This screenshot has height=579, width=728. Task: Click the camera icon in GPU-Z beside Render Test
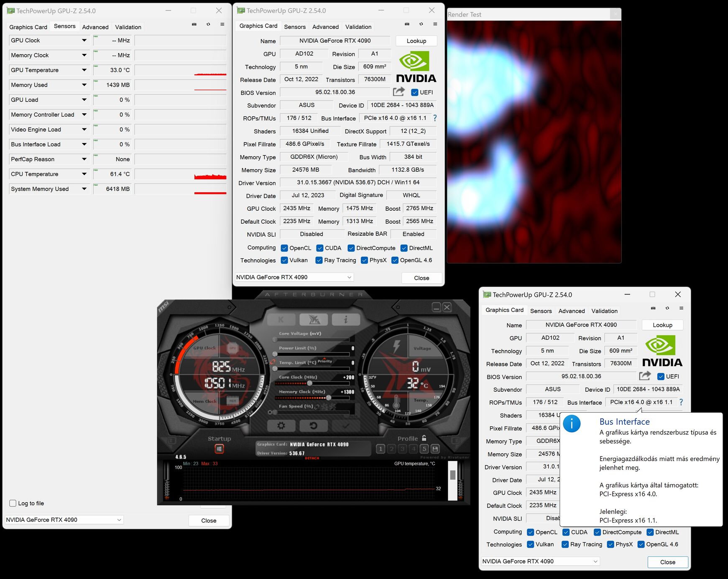pos(407,24)
